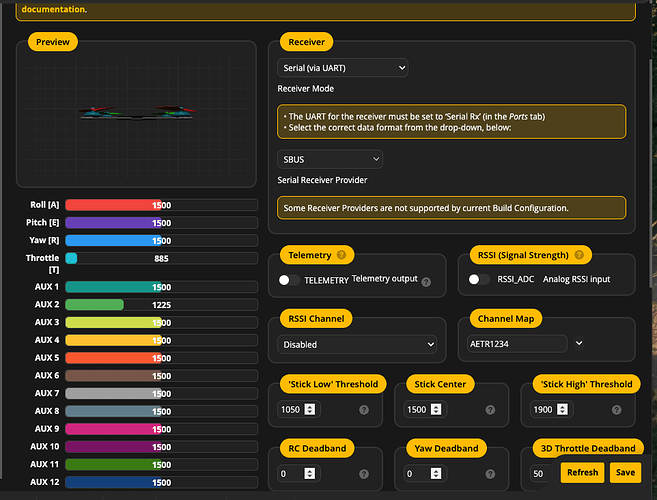This screenshot has width=657, height=500.
Task: Expand the Channel Map preset chevron
Action: [x=579, y=343]
